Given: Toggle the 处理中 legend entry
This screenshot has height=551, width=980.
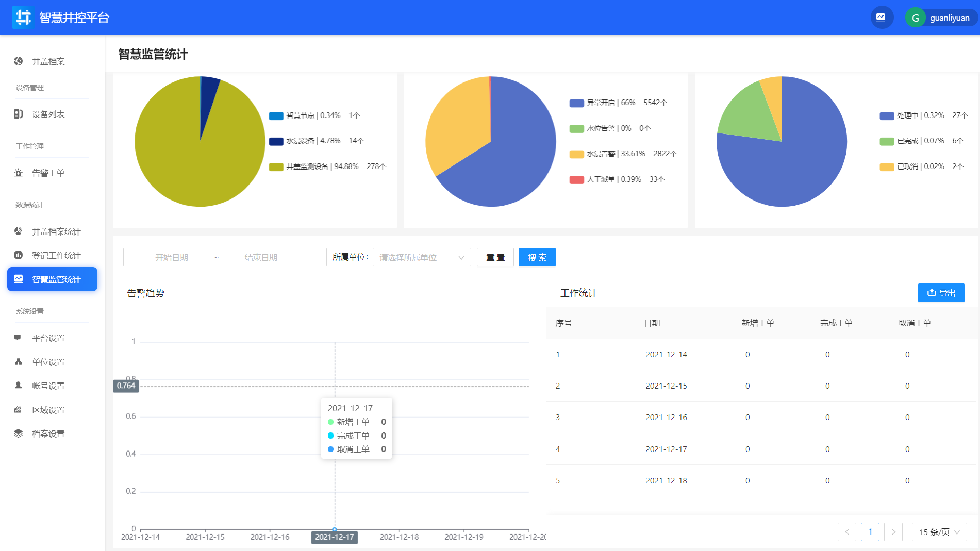Looking at the screenshot, I should pos(911,115).
